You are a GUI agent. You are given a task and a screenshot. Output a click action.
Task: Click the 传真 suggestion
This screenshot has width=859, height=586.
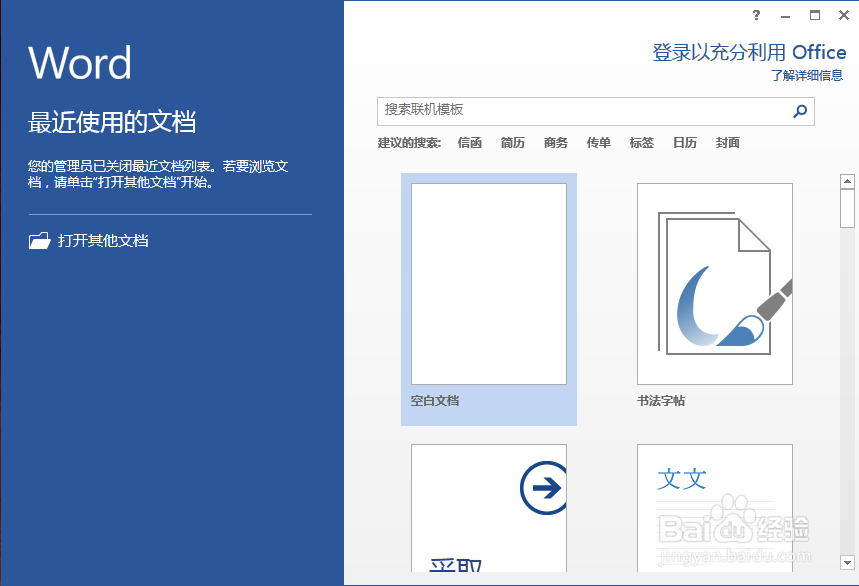(598, 142)
